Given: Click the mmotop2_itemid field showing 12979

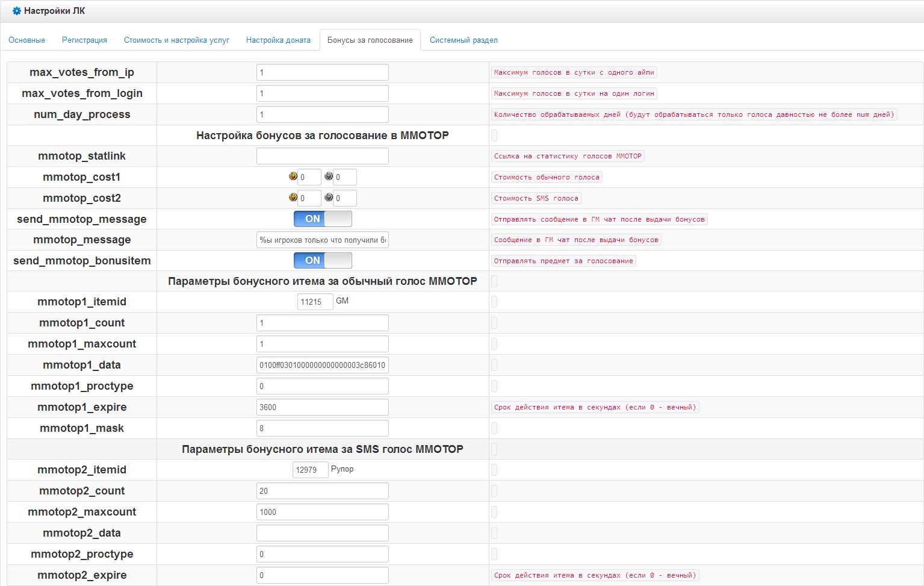Looking at the screenshot, I should click(x=311, y=470).
